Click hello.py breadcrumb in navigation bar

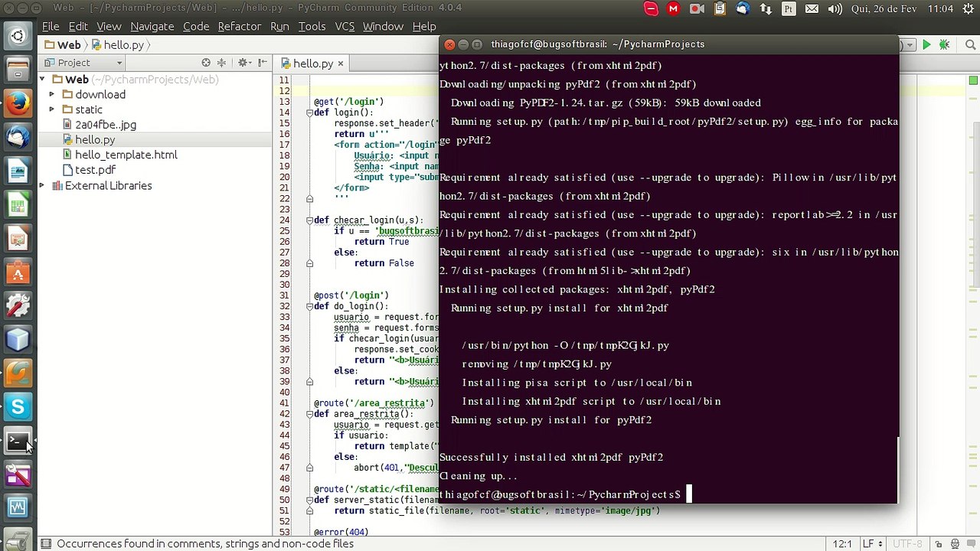click(x=117, y=45)
